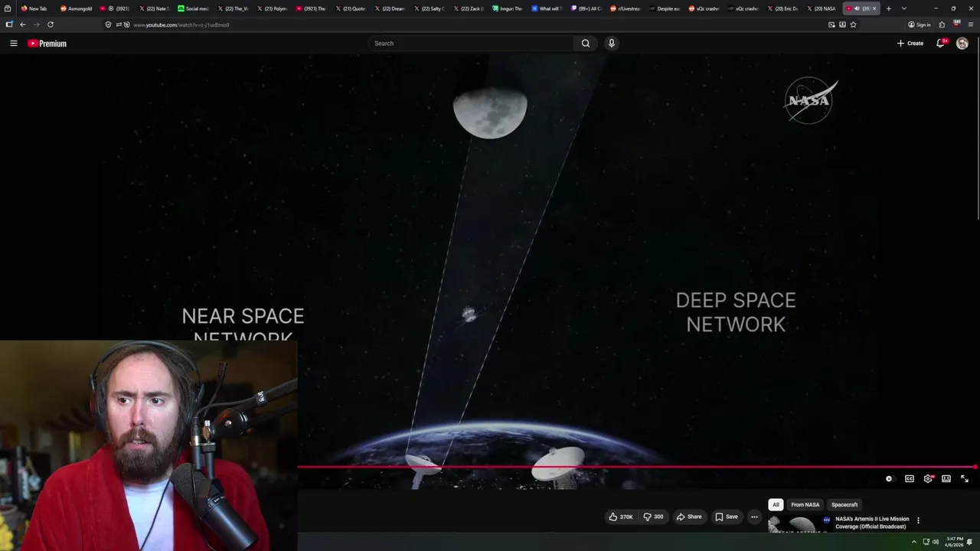
Task: Open options for Artemis II suggested video
Action: 918,520
